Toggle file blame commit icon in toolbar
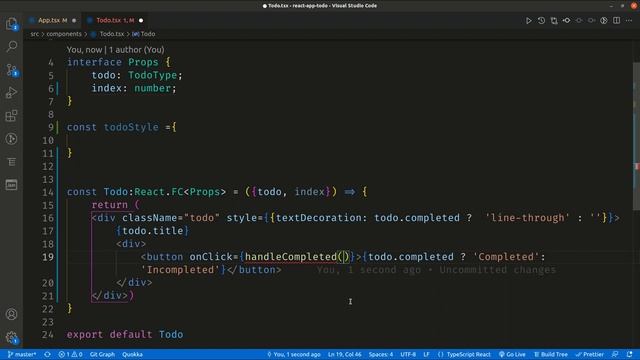The width and height of the screenshot is (640, 360). click(x=567, y=20)
